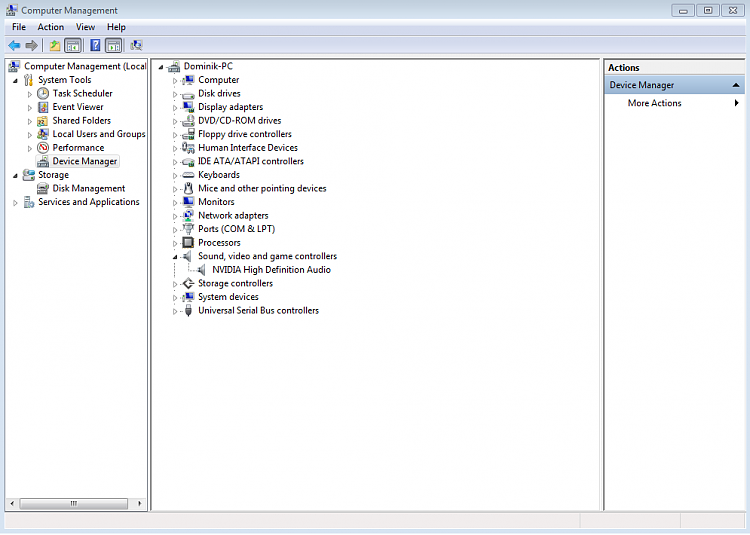Click the Shared Folders icon
This screenshot has width=750, height=535.
pos(43,120)
